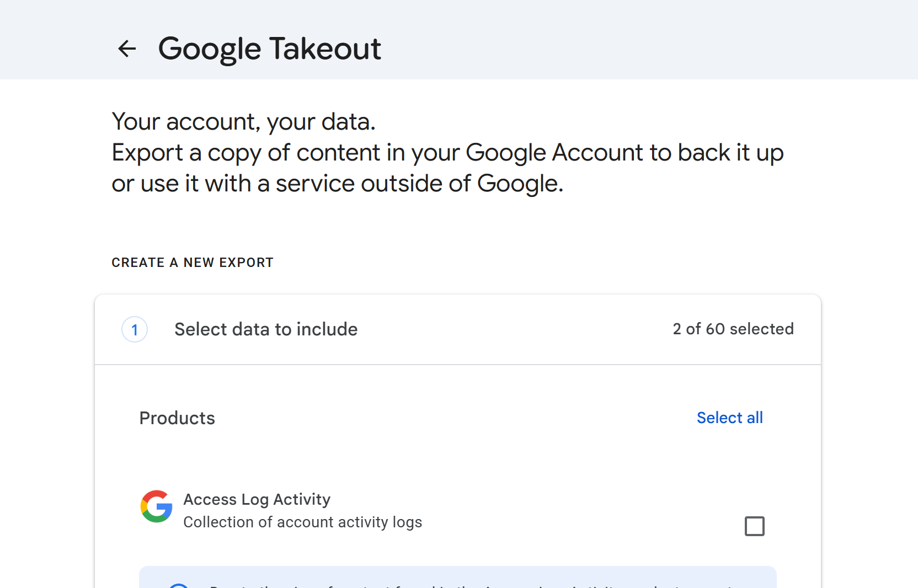This screenshot has height=588, width=918.
Task: Open the Google Takeout header menu
Action: click(270, 49)
